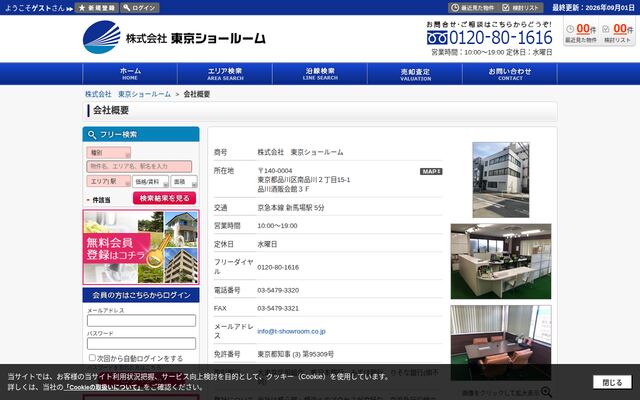Open エリア検索 AREA SEARCH nav item
The image size is (640, 400).
click(225, 74)
